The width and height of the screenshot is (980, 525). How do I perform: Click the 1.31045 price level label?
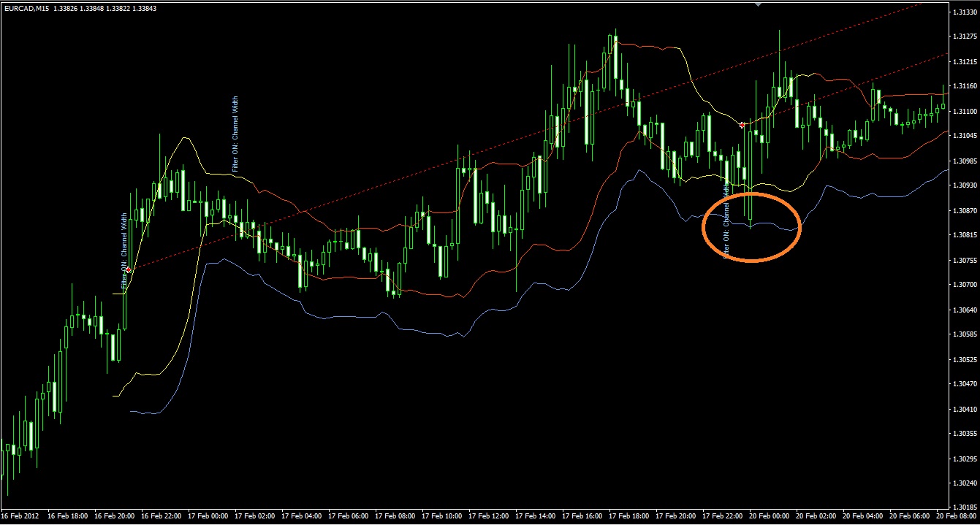[x=965, y=136]
